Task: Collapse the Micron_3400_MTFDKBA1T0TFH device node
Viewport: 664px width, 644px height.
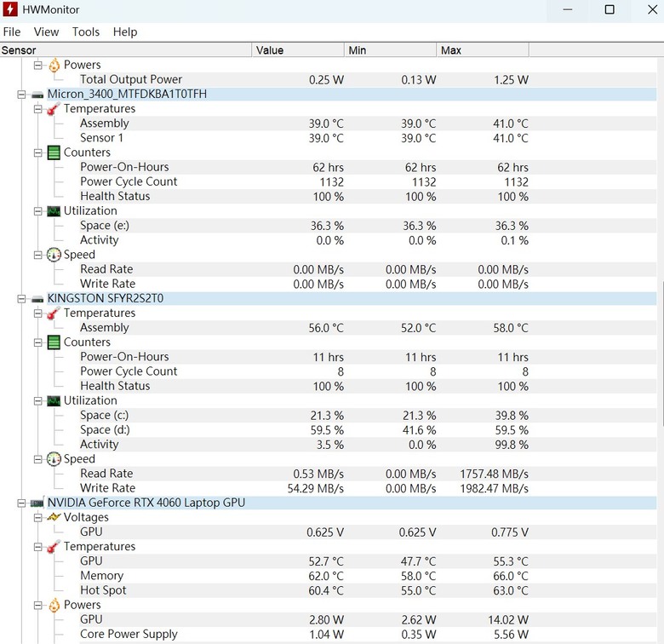Action: [21, 95]
